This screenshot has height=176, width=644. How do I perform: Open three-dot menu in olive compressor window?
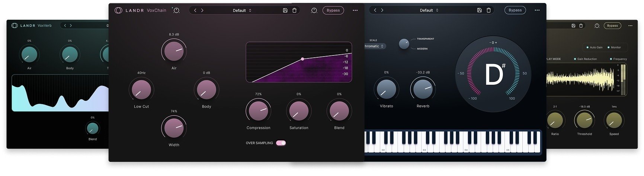(630, 26)
